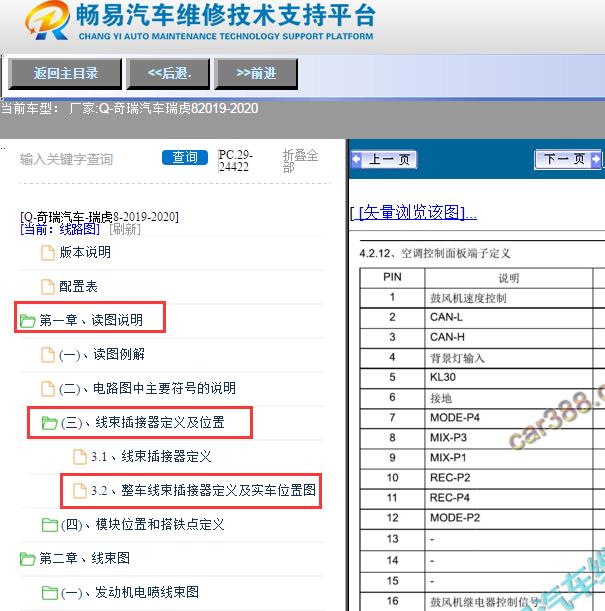The image size is (605, 611).
Task: Click the [Q-奇瑞汽车-瑞虎8-2019-2020] title
Action: coord(99,217)
